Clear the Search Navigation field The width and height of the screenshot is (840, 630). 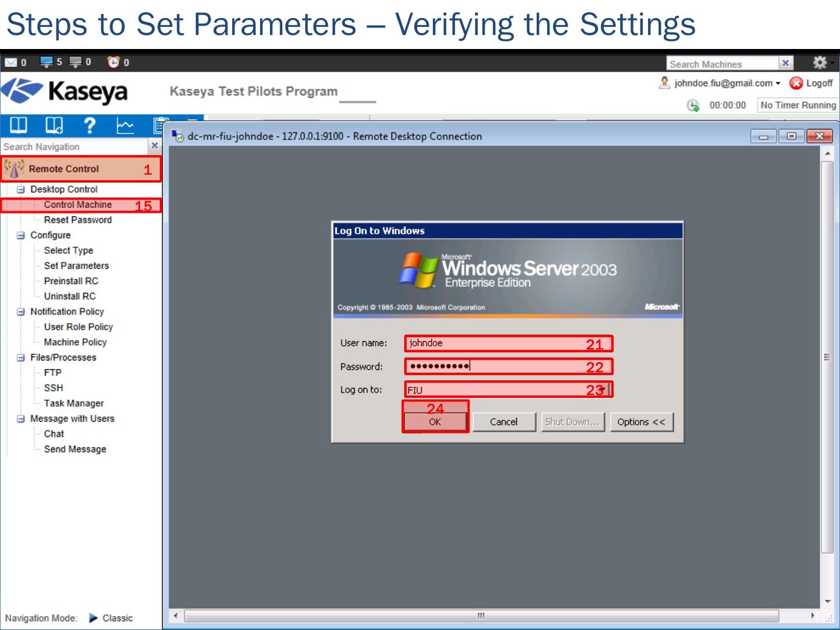(x=155, y=146)
